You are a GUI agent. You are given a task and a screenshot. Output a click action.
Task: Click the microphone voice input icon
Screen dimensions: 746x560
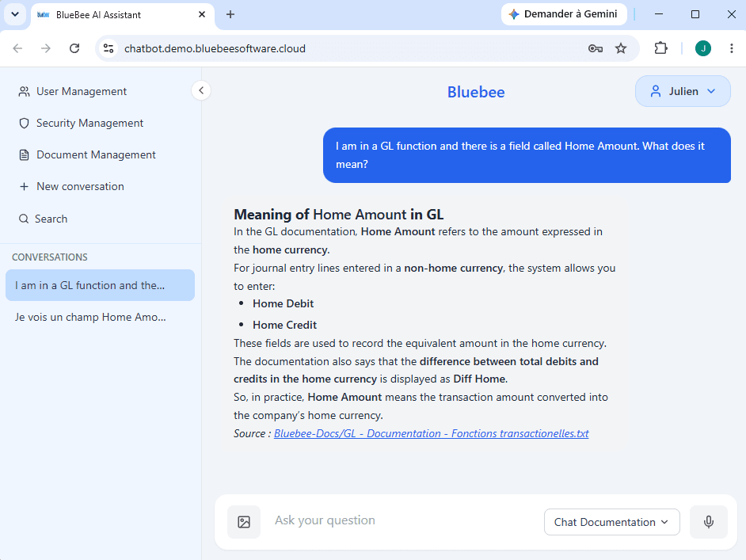pyautogui.click(x=709, y=522)
